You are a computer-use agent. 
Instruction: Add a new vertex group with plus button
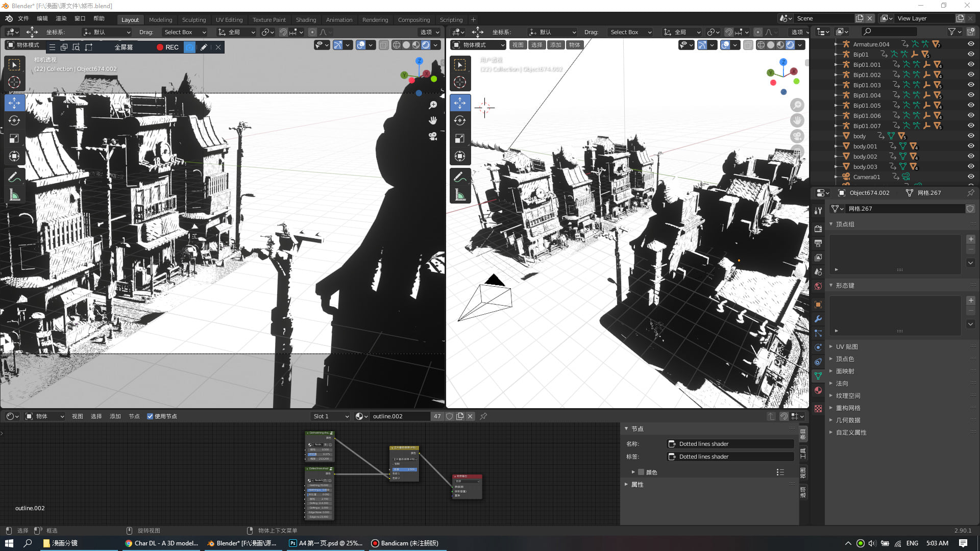[x=971, y=239]
